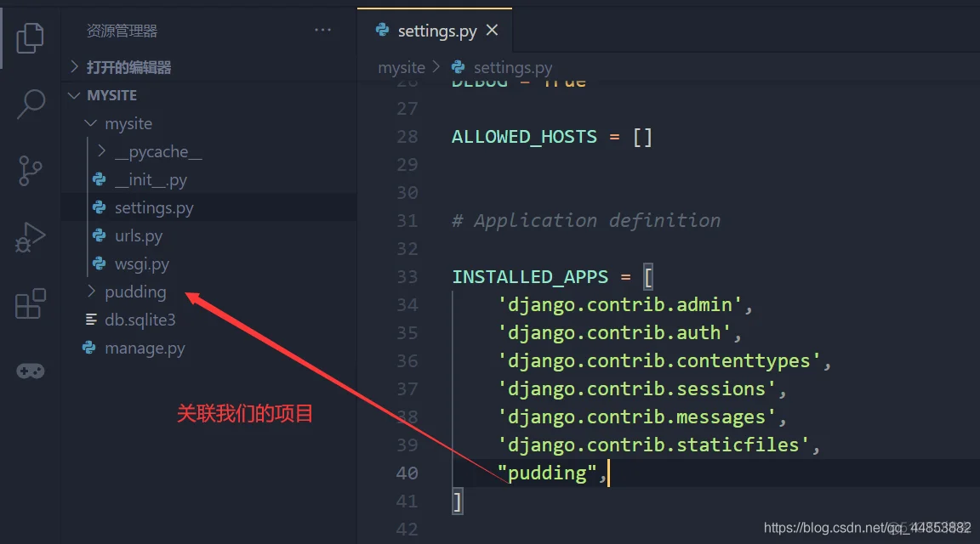Image resolution: width=980 pixels, height=544 pixels.
Task: Click the "pudding" string on line 40
Action: (547, 473)
